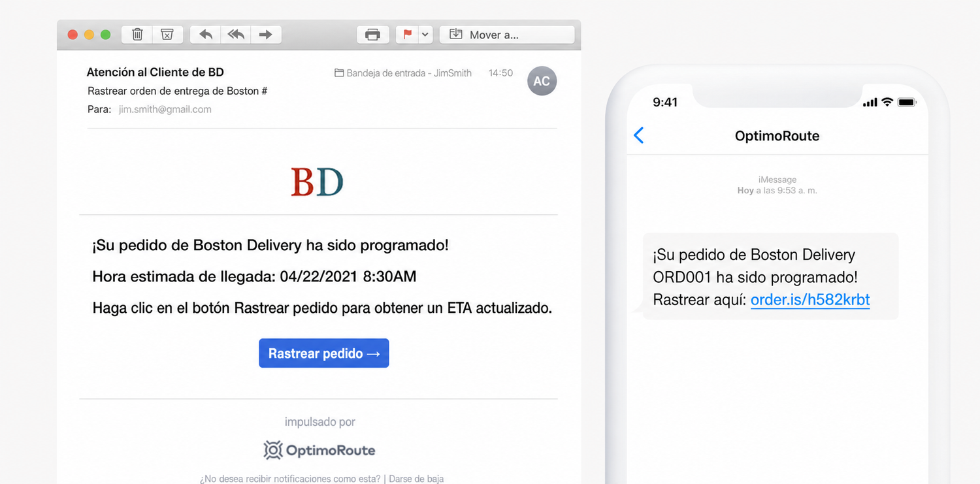
Task: Click the trash delete icon in mail toolbar
Action: [137, 35]
